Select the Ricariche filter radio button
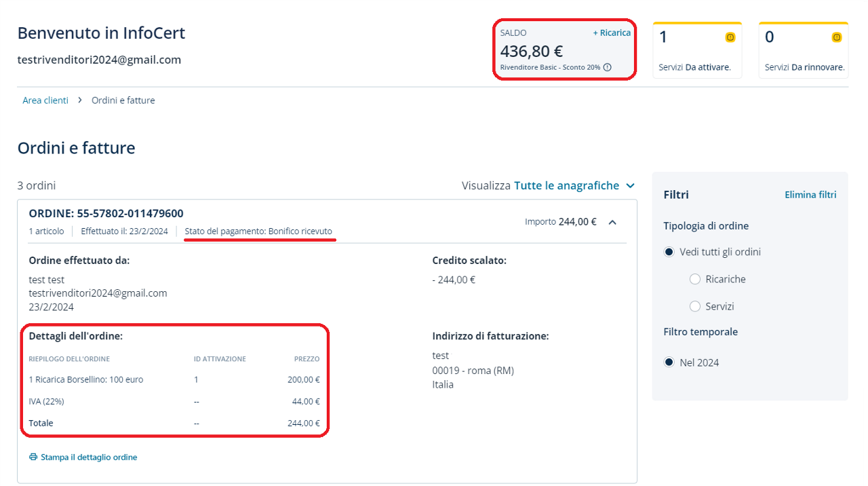868x486 pixels. pos(694,279)
